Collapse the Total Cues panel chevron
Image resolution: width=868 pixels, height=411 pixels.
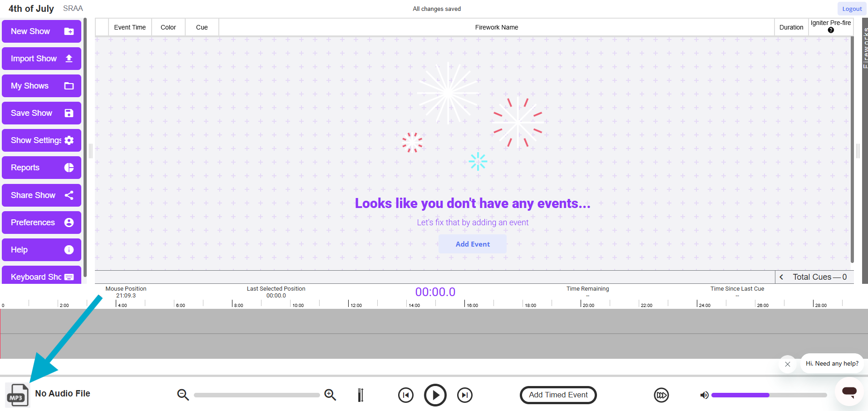(x=781, y=277)
